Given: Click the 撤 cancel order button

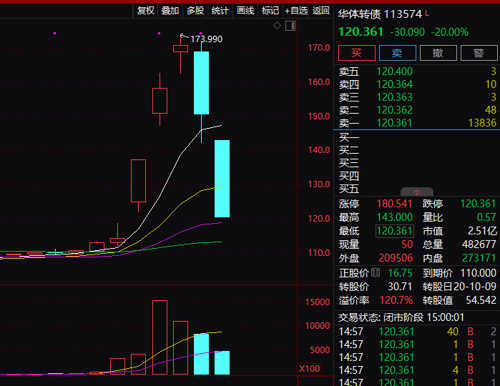Looking at the screenshot, I should (x=438, y=53).
